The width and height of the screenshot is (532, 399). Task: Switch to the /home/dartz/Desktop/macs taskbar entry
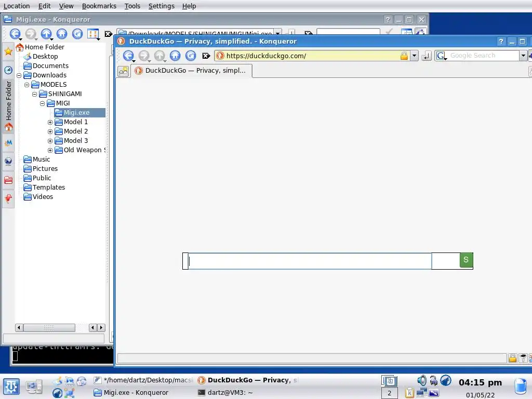143,380
